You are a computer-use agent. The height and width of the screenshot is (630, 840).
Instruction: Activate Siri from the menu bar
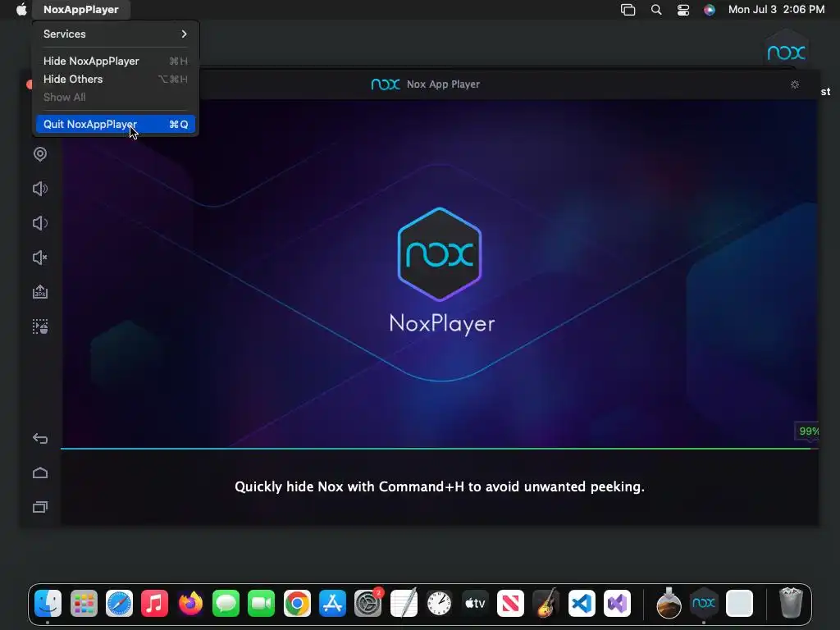pyautogui.click(x=710, y=10)
